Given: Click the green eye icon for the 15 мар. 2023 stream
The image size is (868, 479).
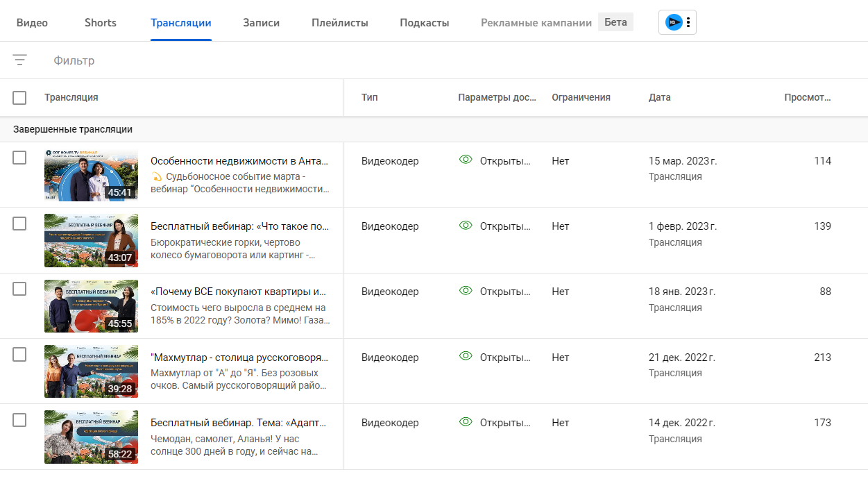Looking at the screenshot, I should (x=466, y=160).
